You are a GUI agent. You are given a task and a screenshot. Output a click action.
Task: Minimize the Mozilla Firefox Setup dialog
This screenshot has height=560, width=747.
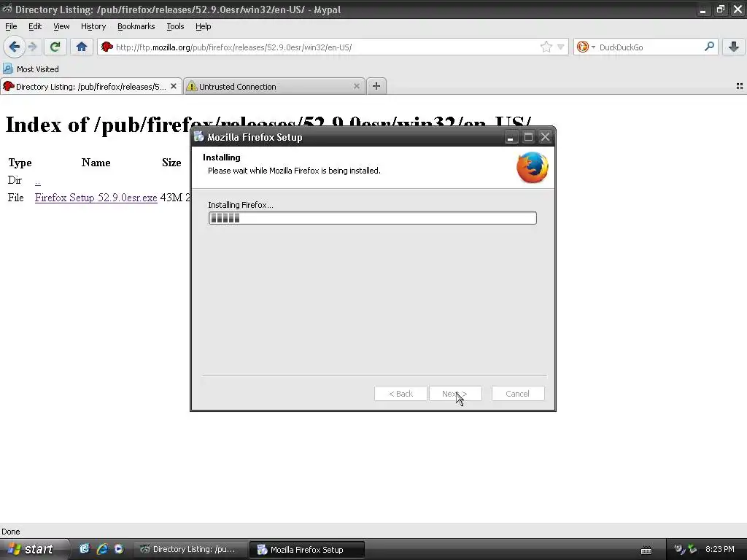click(x=510, y=137)
